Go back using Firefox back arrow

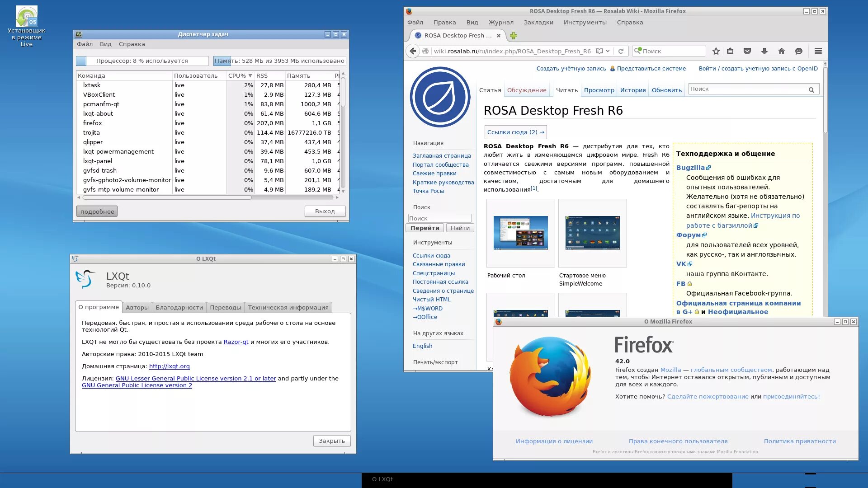[413, 51]
